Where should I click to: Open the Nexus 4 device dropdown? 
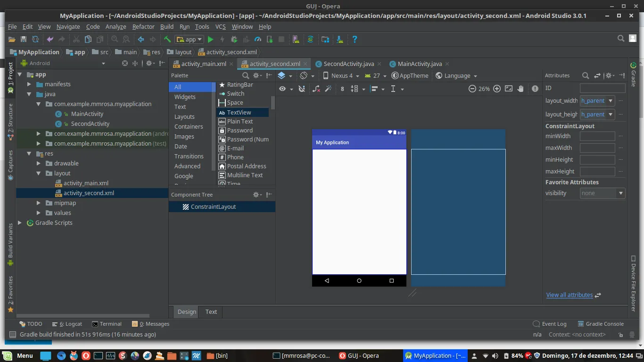click(341, 75)
